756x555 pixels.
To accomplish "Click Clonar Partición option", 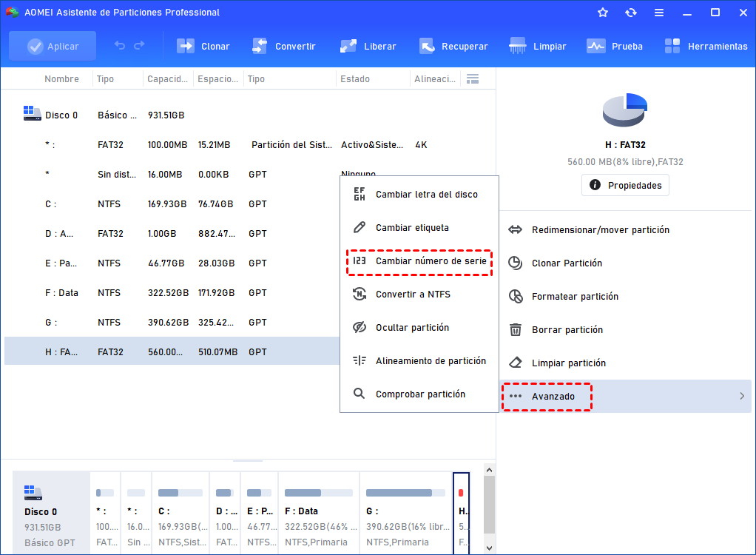I will point(625,263).
